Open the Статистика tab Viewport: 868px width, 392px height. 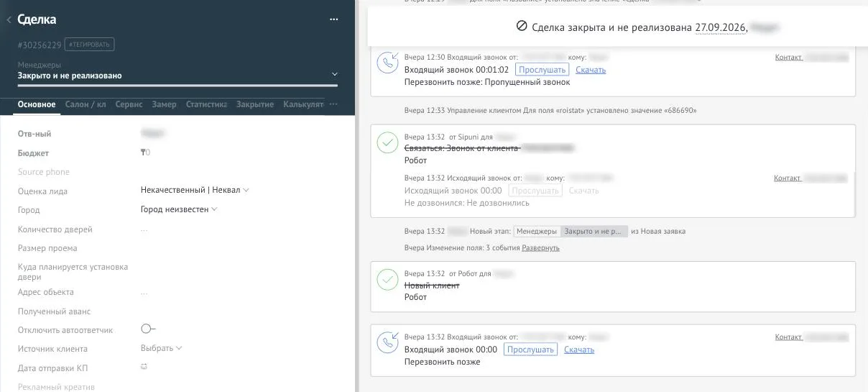pos(206,104)
